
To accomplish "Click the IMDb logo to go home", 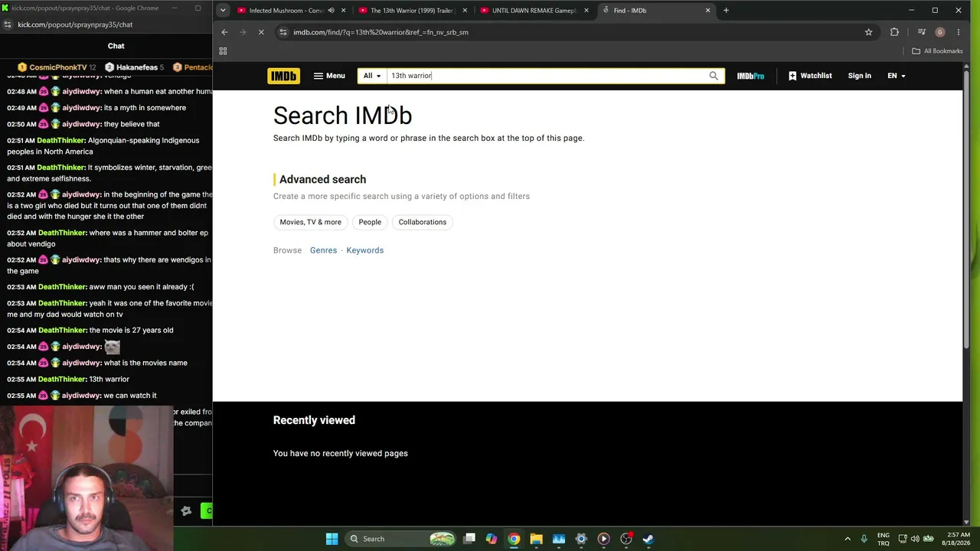I will click(x=283, y=76).
